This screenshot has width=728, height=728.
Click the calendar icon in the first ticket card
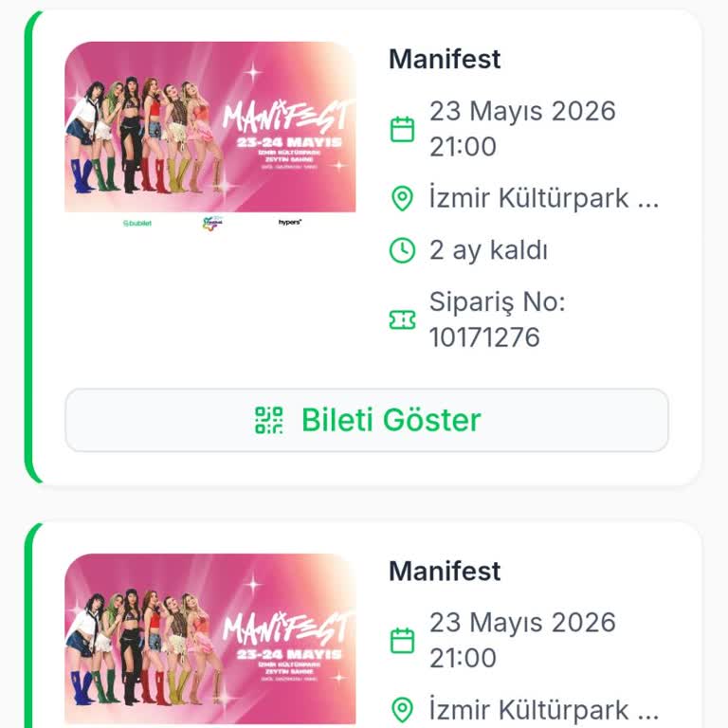coord(403,129)
